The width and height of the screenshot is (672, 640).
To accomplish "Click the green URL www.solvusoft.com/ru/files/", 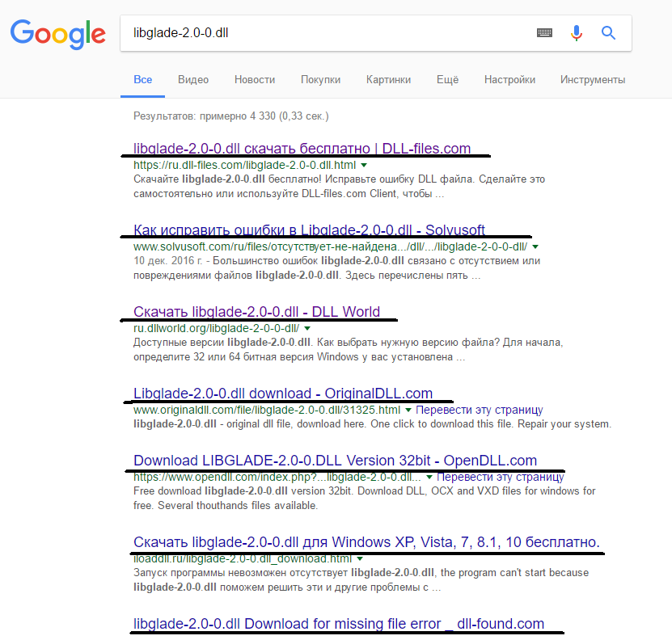I will click(331, 246).
